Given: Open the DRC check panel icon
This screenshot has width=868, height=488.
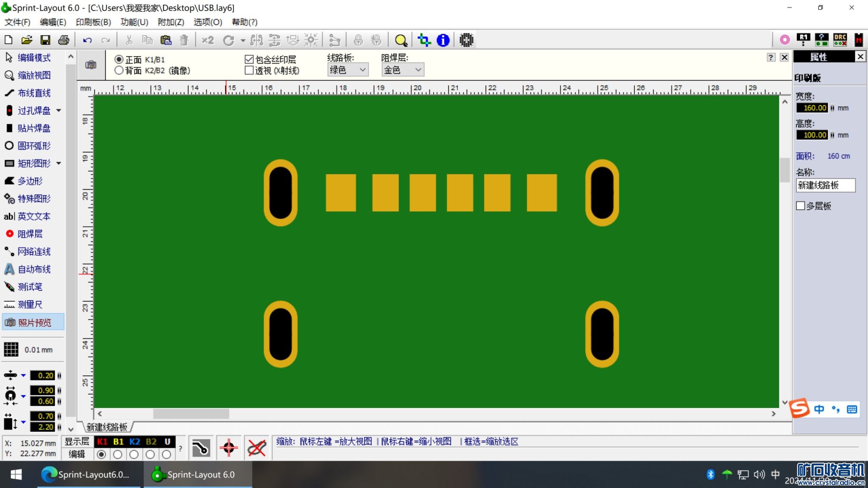Looking at the screenshot, I should [x=840, y=40].
